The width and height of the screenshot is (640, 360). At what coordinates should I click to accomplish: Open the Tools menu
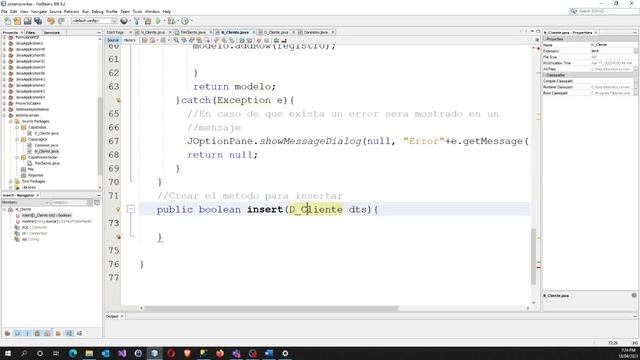coord(137,11)
